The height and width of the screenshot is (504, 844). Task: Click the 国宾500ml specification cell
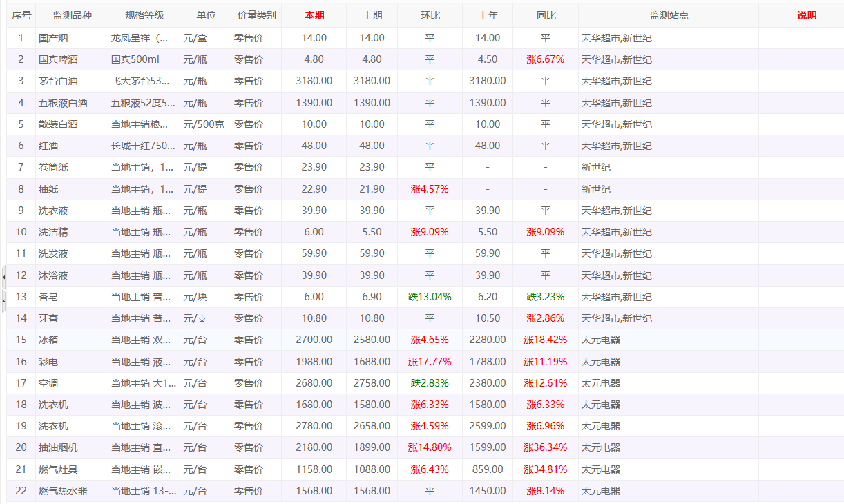click(144, 59)
